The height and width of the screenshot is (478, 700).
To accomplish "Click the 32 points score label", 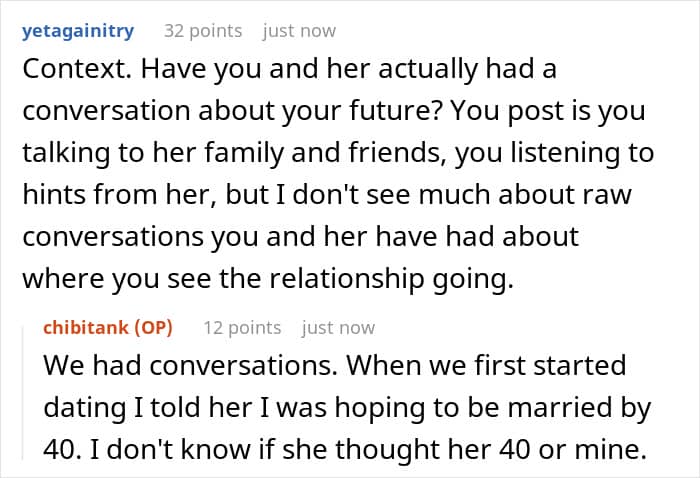I will point(203,31).
